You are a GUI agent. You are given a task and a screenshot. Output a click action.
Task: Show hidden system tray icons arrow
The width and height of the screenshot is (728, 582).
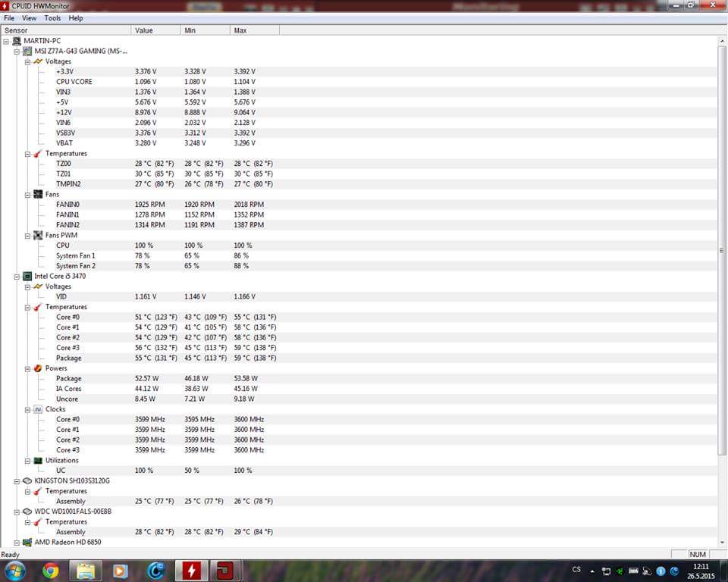[x=592, y=571]
